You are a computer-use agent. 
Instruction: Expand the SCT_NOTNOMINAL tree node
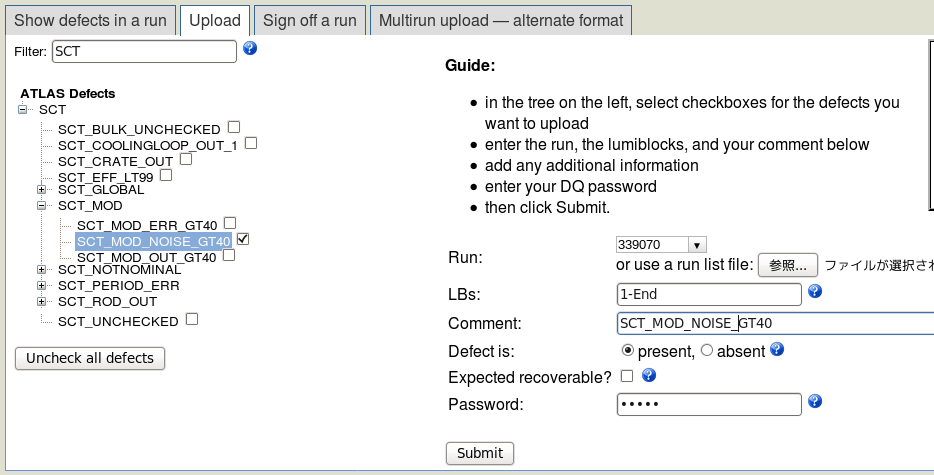[x=41, y=269]
